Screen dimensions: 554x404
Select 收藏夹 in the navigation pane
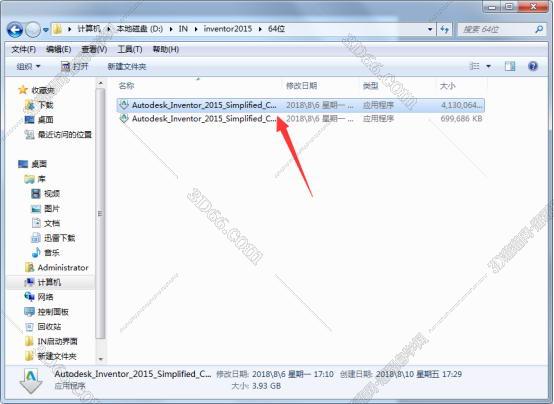pos(43,90)
